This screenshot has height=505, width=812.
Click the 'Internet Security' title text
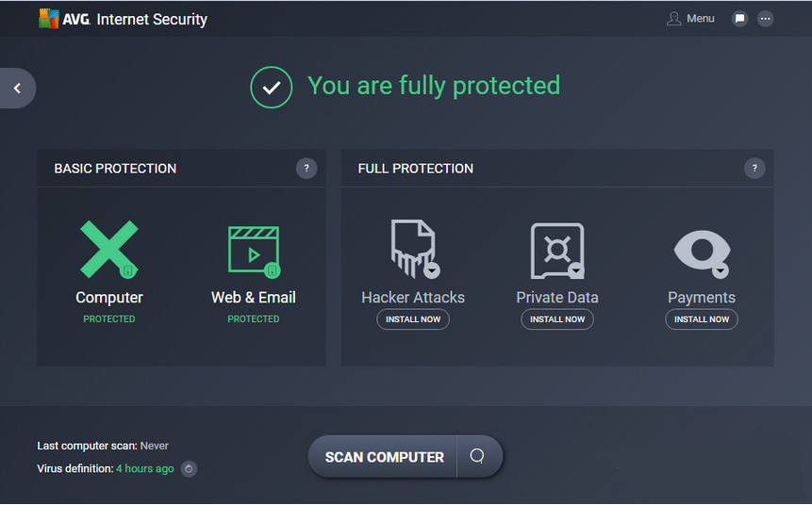point(152,19)
